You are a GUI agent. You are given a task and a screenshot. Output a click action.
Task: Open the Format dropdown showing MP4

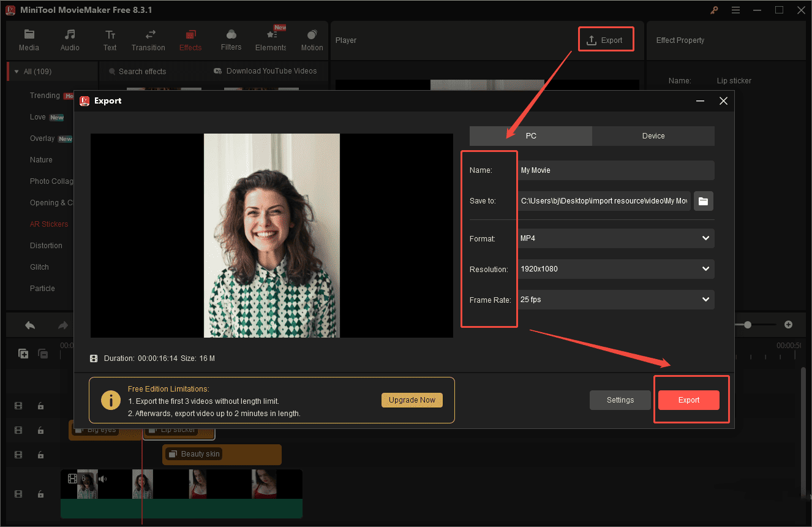pos(615,238)
